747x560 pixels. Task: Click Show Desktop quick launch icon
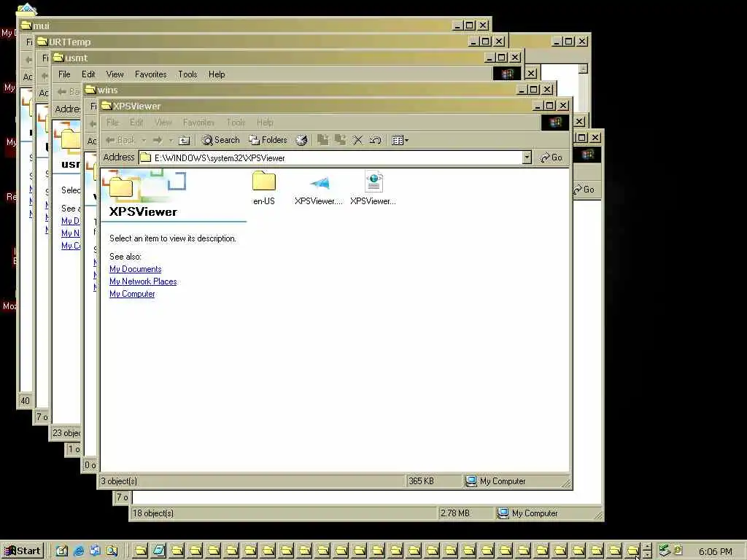tap(61, 551)
